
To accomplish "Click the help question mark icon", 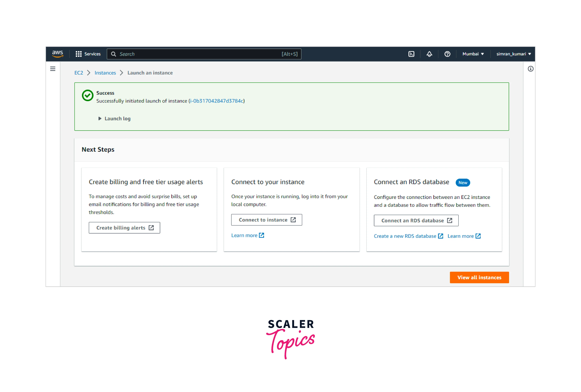I will coord(447,54).
